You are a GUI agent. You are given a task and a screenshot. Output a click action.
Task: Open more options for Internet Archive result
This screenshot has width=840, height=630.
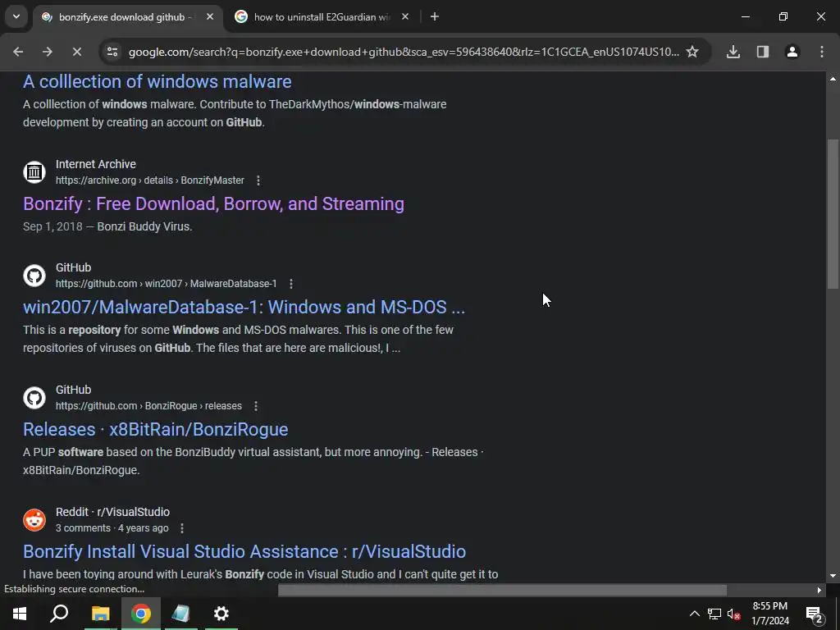pos(258,180)
